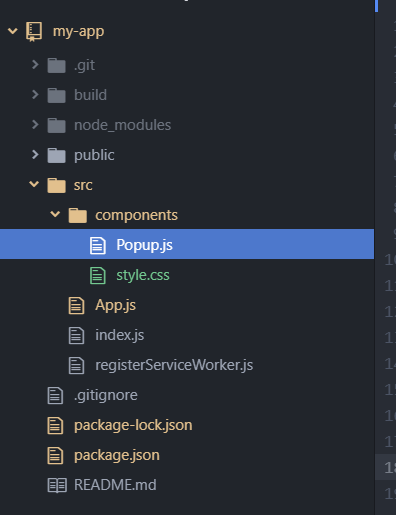The image size is (396, 515).
Task: Expand the .git folder chevron
Action: pyautogui.click(x=35, y=64)
